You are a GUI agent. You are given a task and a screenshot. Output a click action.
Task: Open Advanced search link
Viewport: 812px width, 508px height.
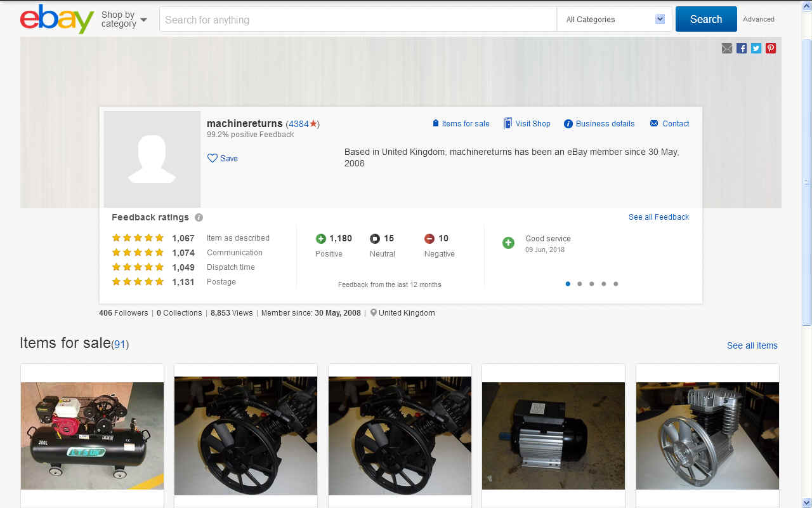coord(759,19)
